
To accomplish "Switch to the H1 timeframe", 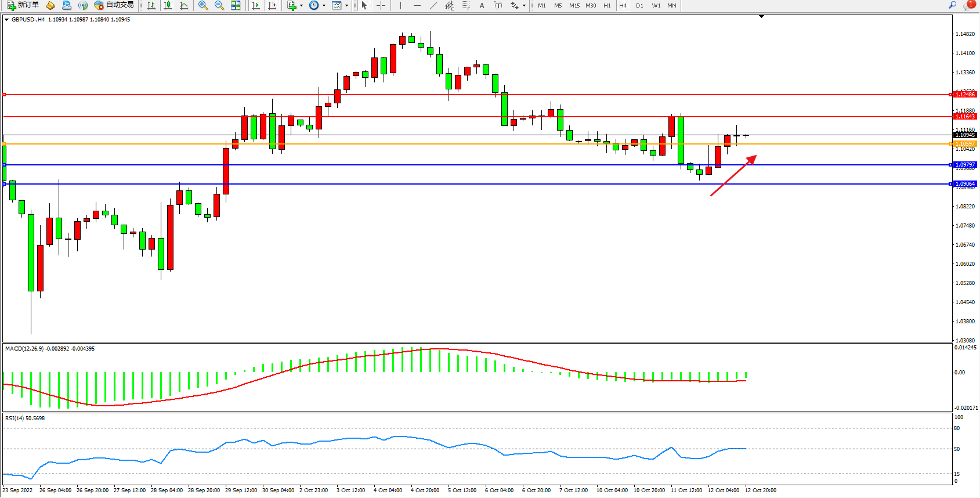I will (x=607, y=5).
